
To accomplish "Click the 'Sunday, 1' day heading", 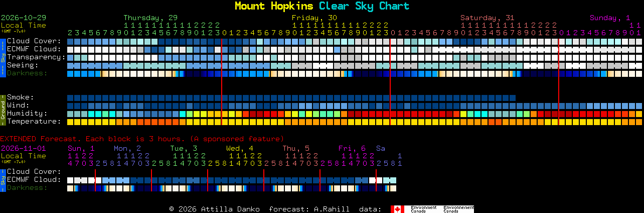I will 610,18.
